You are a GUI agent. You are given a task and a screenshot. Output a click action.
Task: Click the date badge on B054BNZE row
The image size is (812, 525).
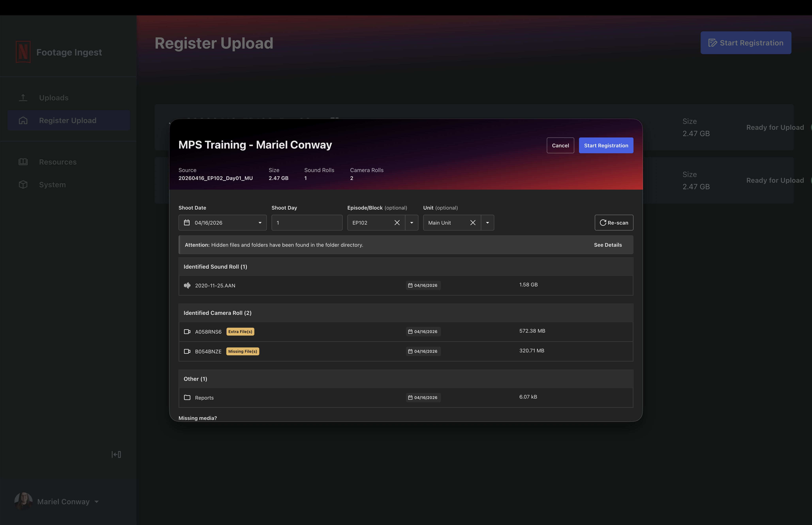[423, 351]
